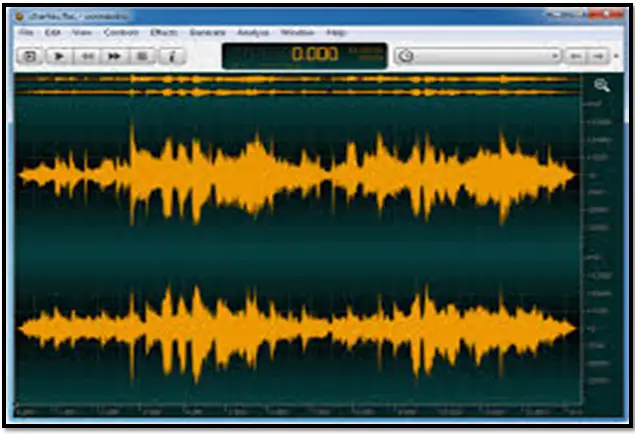Click the magnifier zoom icon

pos(601,86)
